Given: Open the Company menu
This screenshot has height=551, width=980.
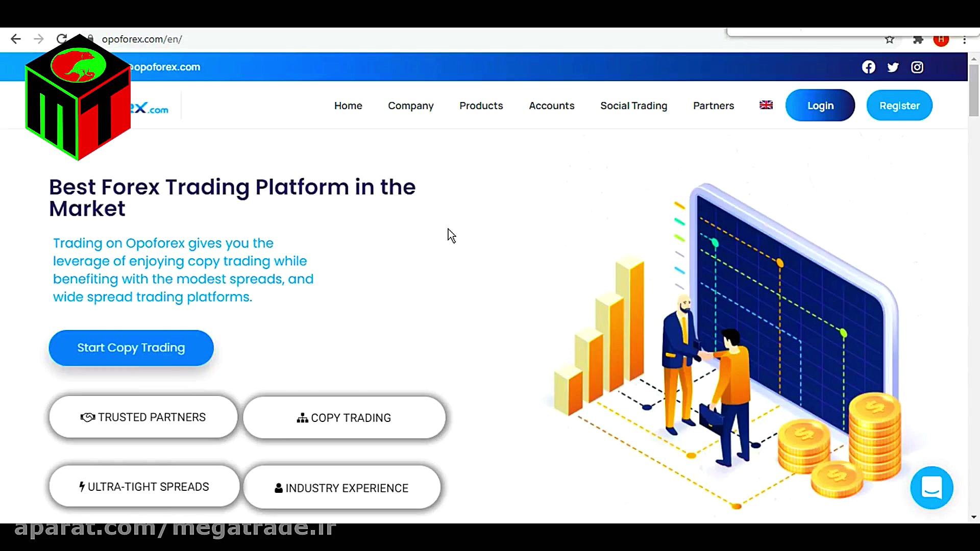Looking at the screenshot, I should point(411,106).
